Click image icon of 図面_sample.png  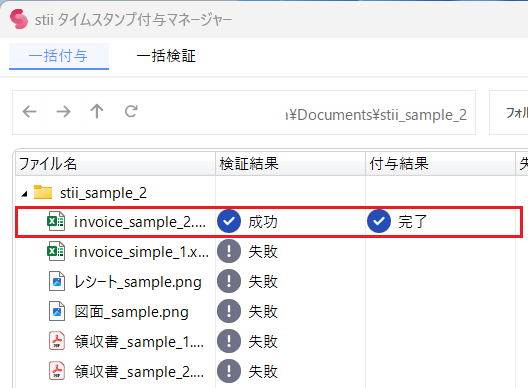57,311
